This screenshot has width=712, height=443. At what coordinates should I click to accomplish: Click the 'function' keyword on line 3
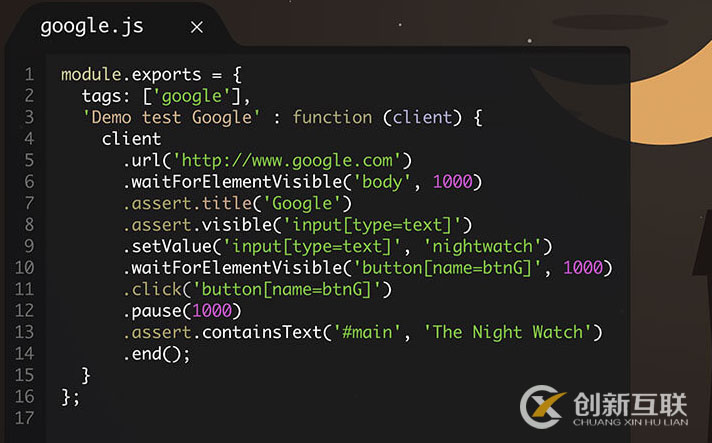[x=332, y=118]
